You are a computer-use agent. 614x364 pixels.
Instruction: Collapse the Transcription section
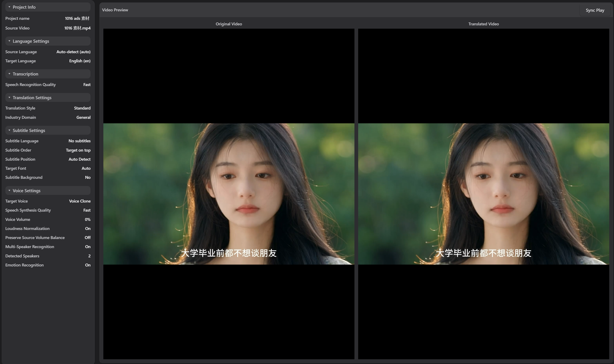(x=48, y=74)
